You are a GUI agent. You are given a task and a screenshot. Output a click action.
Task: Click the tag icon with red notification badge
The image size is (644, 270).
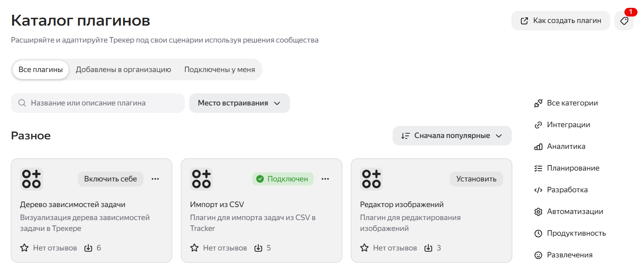tap(624, 21)
